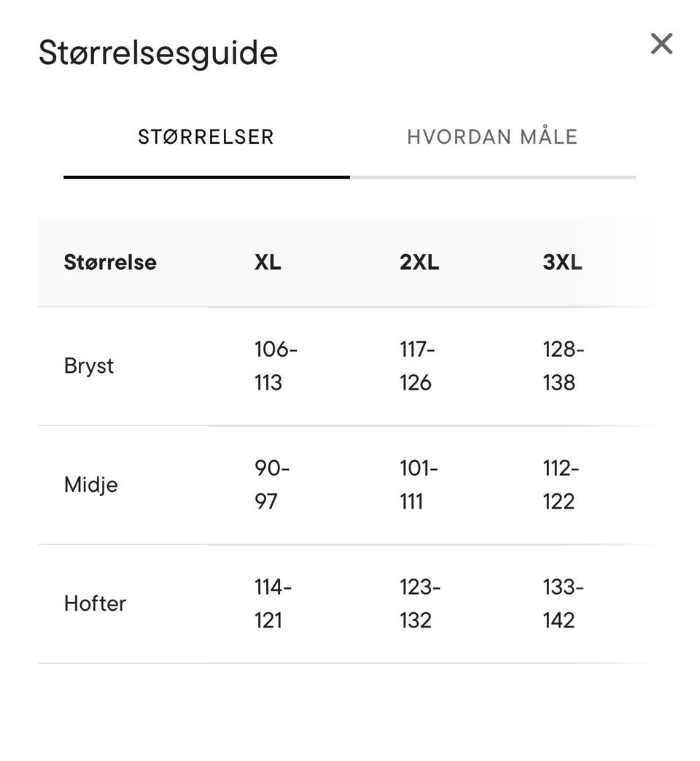Click the 3XL Bryst value 128-138

[x=564, y=366]
